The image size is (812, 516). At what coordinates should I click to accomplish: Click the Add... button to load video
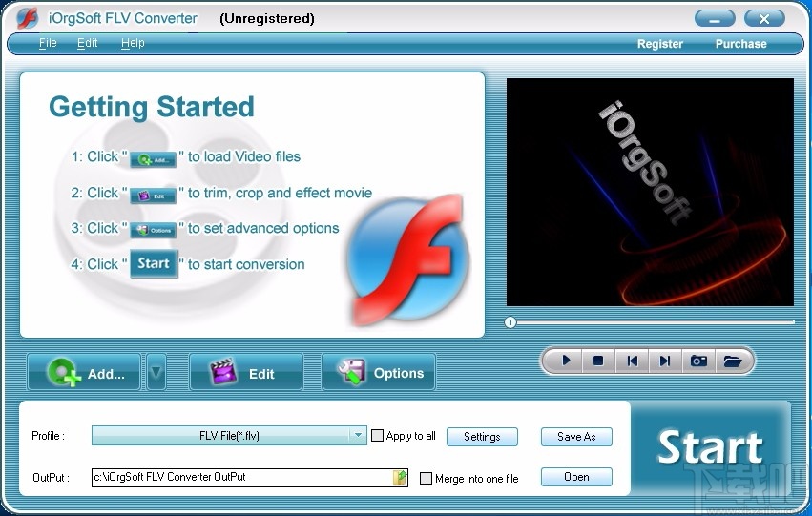pyautogui.click(x=84, y=373)
